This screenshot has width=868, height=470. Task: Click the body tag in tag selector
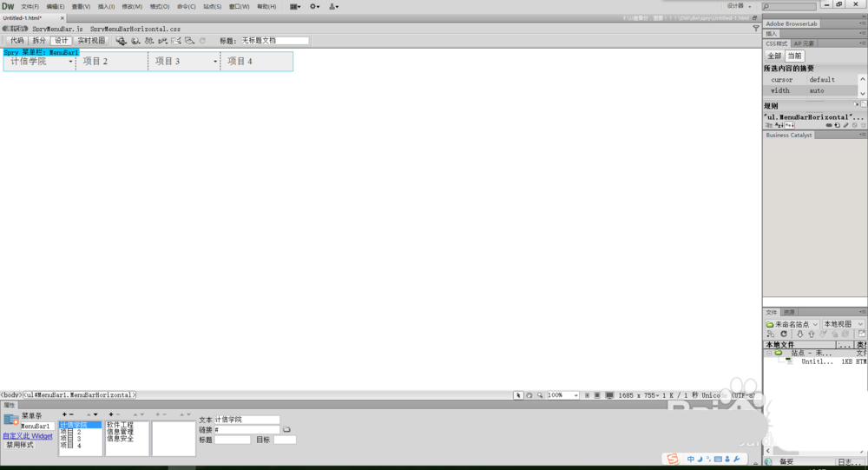10,395
